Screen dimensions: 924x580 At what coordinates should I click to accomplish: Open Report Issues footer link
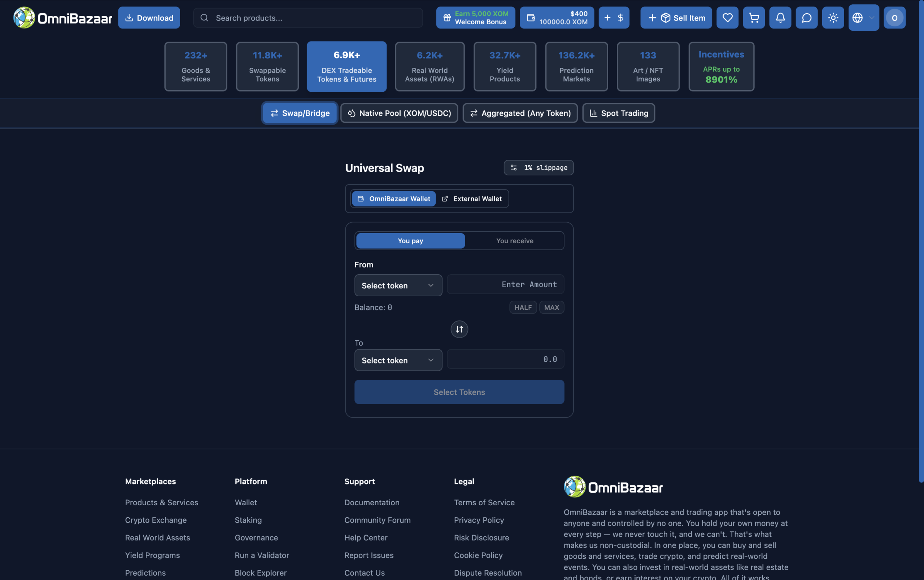pos(369,555)
